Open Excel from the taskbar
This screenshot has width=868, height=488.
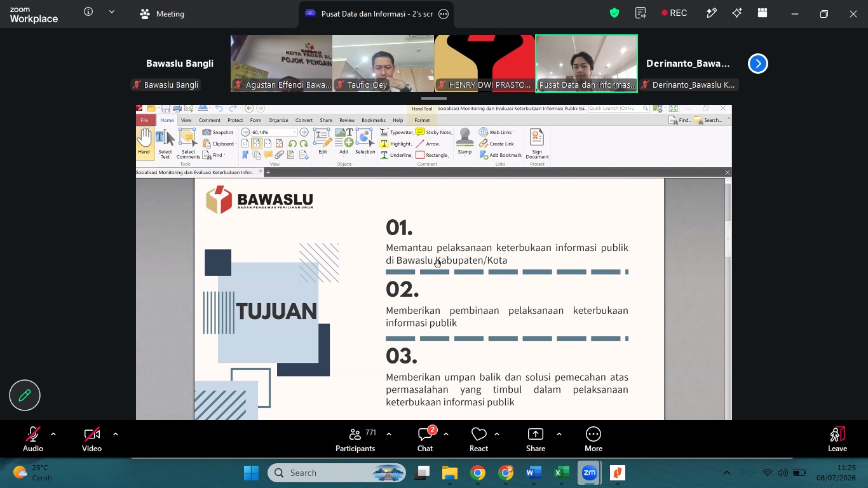coord(562,473)
